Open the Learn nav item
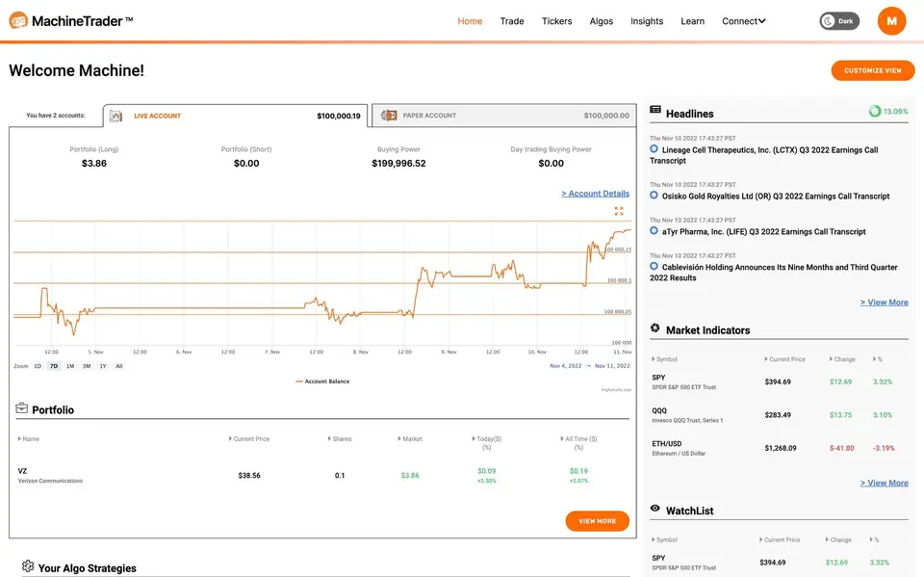924x577 pixels. (x=692, y=21)
